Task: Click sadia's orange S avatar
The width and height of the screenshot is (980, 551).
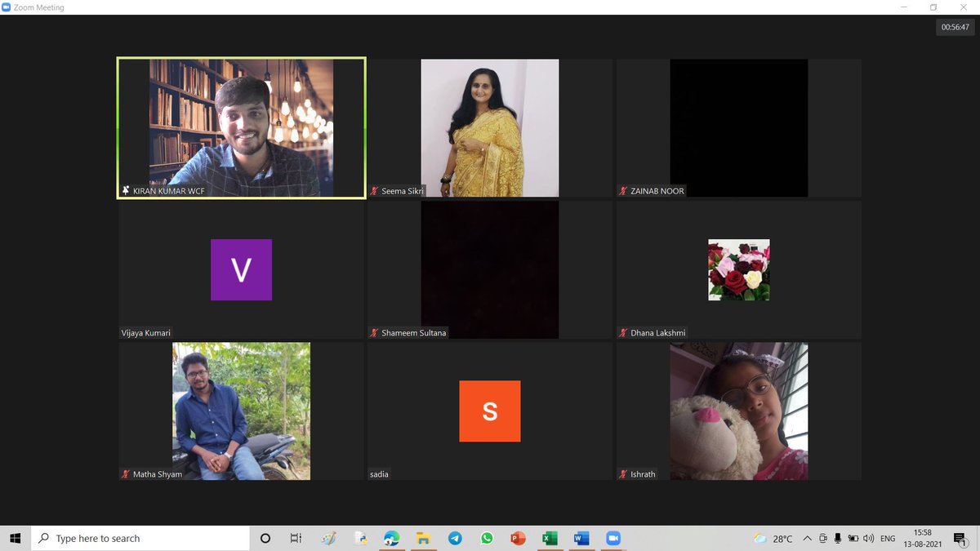Action: [x=490, y=411]
